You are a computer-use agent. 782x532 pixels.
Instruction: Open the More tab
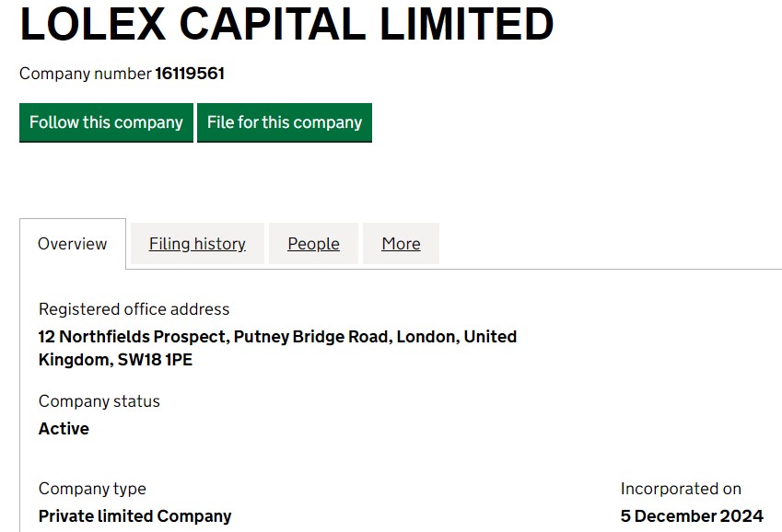[x=401, y=244]
